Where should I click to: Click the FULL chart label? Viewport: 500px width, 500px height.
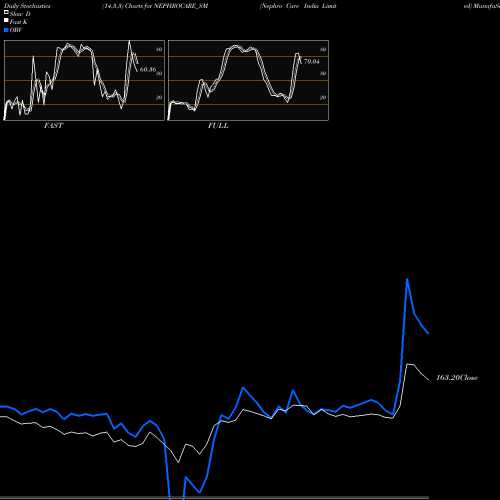218,125
